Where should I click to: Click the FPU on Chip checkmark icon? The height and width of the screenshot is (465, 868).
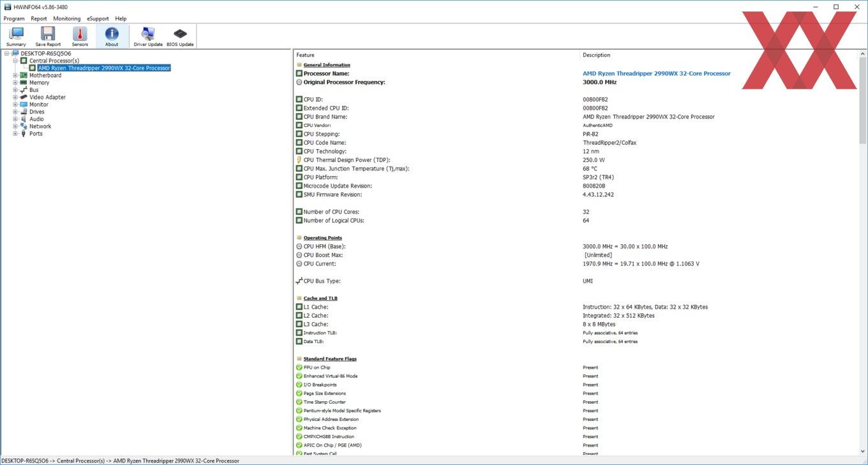tap(299, 367)
